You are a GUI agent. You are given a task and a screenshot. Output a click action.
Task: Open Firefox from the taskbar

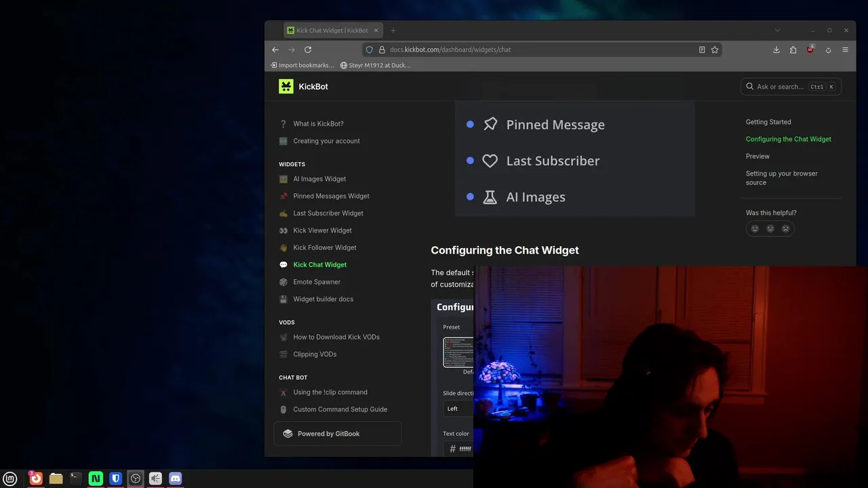(36, 479)
